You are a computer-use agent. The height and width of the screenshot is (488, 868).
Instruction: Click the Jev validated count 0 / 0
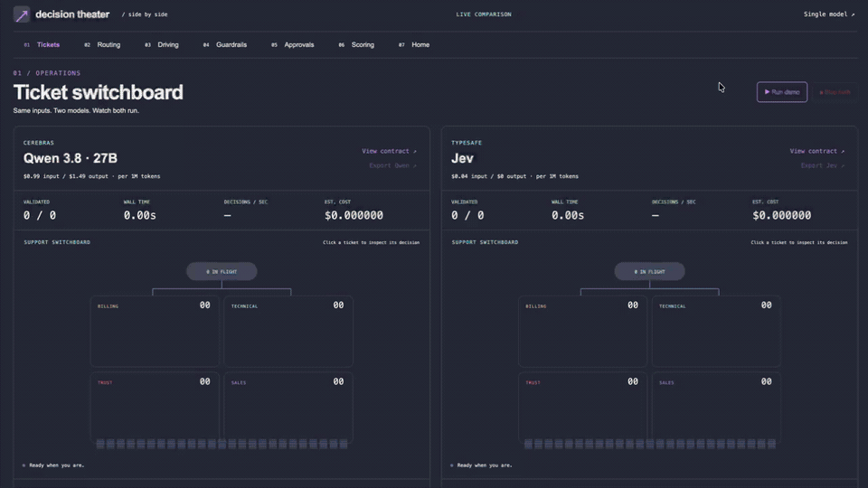(467, 215)
